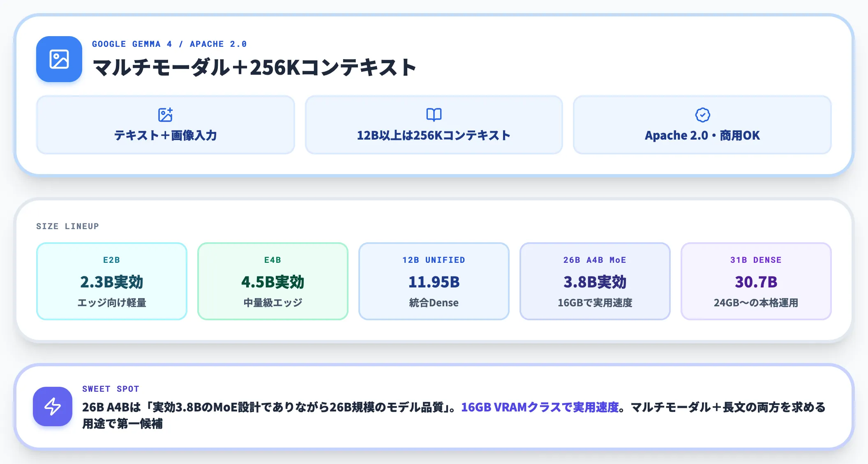
Task: Open the E2B 2.3B実効 size card
Action: click(112, 281)
